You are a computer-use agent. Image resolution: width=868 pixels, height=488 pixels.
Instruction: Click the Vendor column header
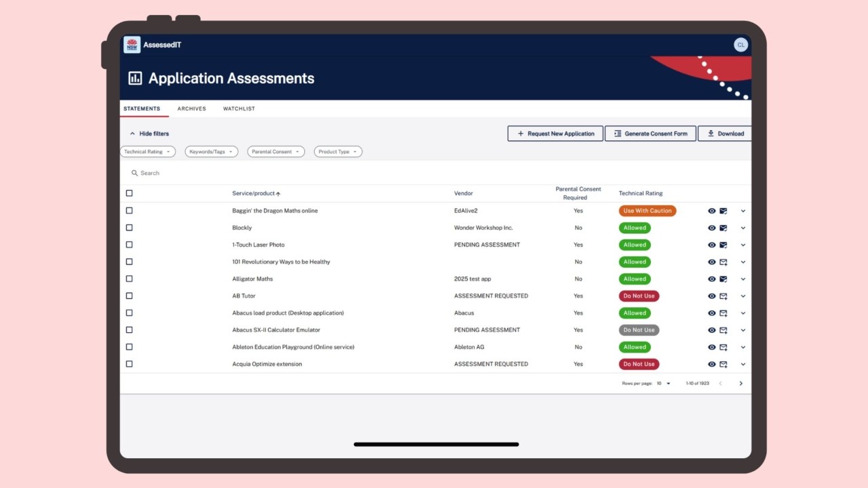[464, 193]
